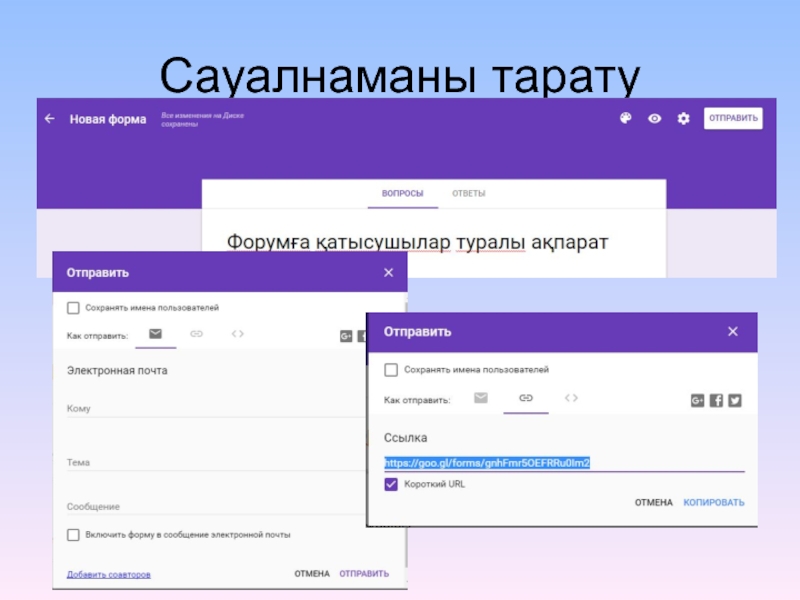
Task: Click the Электронная почта heading
Action: 117,370
